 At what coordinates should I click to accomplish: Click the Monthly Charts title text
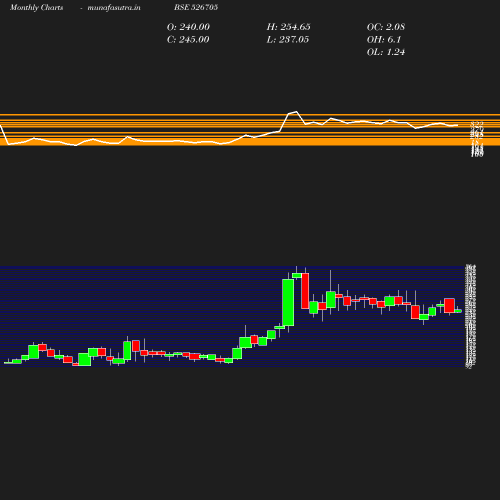coord(37,7)
